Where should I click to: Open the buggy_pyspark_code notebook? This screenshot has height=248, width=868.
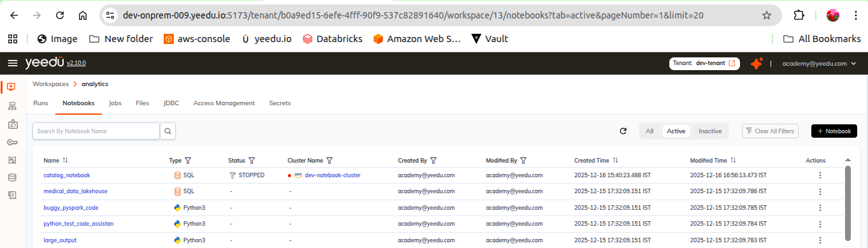pyautogui.click(x=71, y=207)
